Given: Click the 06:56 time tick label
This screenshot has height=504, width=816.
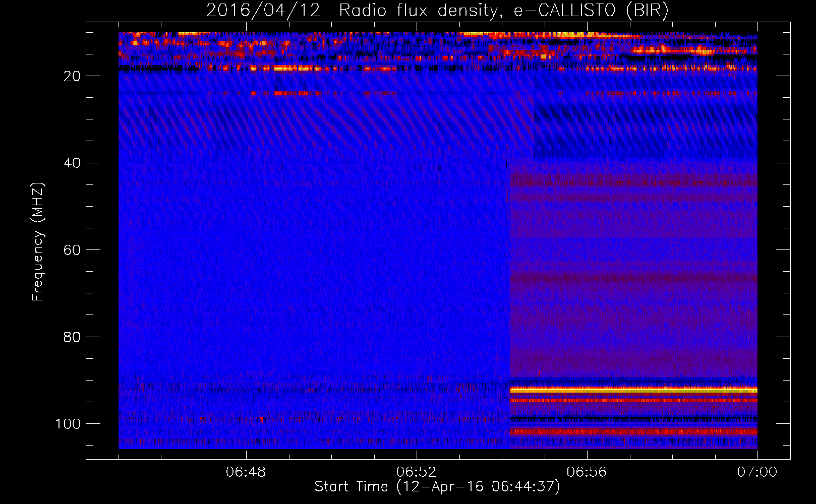Looking at the screenshot, I should [x=587, y=472].
